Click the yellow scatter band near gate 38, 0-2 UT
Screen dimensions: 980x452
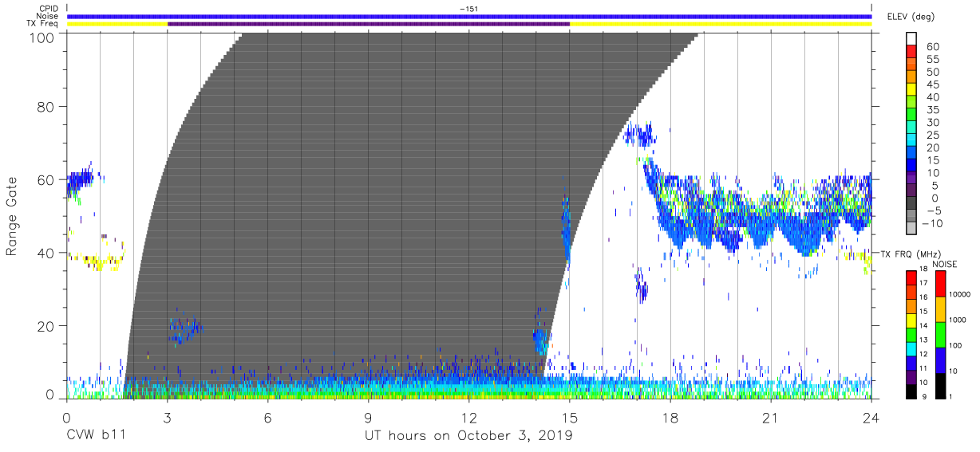tap(96, 261)
